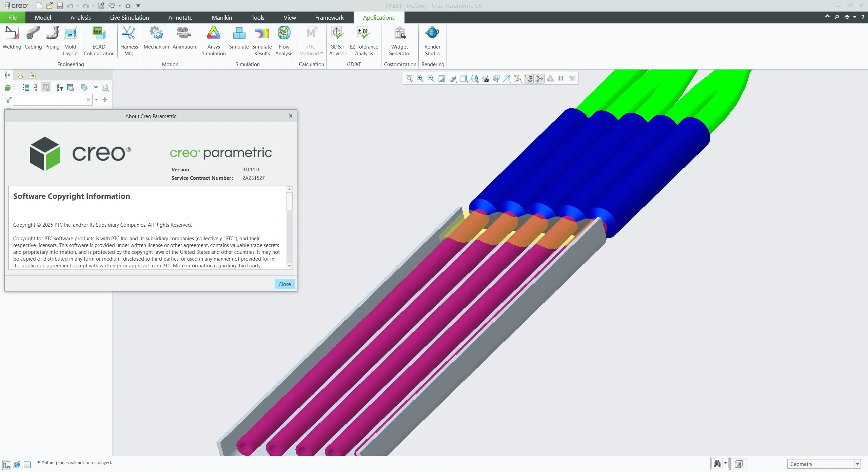This screenshot has height=472, width=868.
Task: Open a file from quick access toolbar
Action: click(50, 6)
